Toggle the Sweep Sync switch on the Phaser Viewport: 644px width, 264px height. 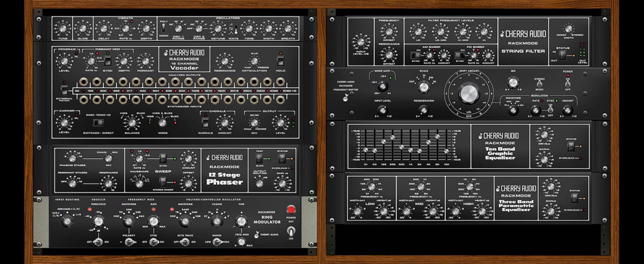click(x=163, y=158)
